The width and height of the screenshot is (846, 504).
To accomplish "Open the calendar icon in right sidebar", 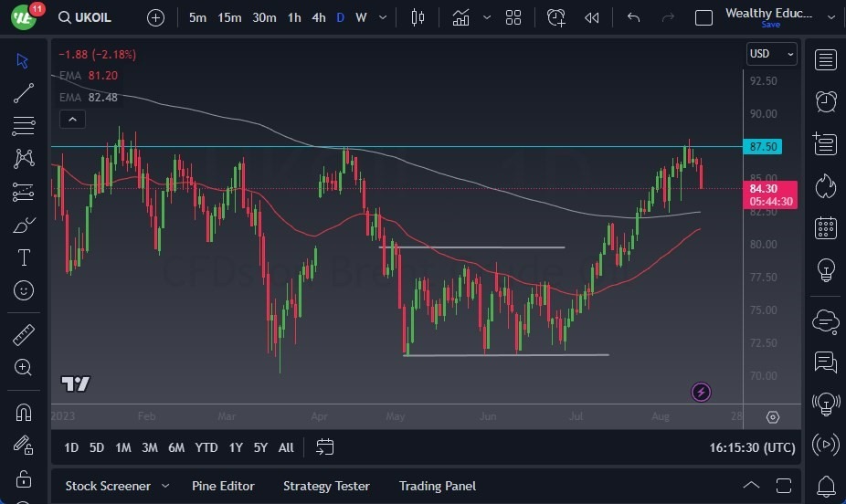I will pyautogui.click(x=826, y=227).
